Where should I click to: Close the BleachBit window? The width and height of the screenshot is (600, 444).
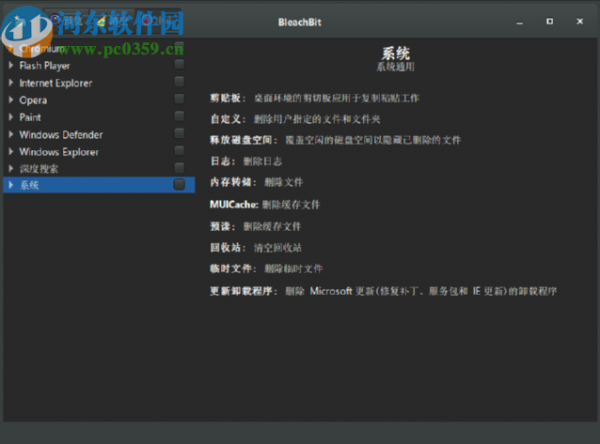(x=580, y=21)
